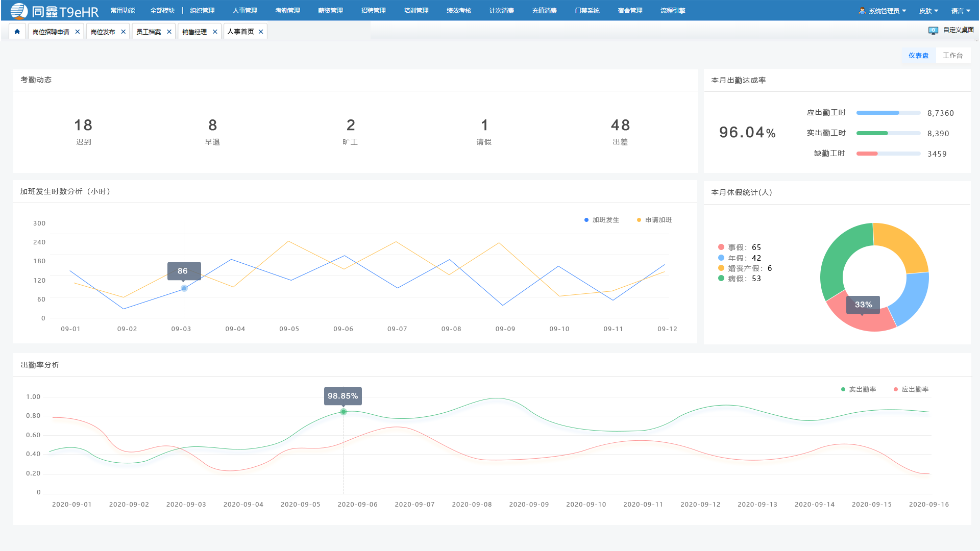
Task: Open the 全部模块 menu
Action: point(162,11)
